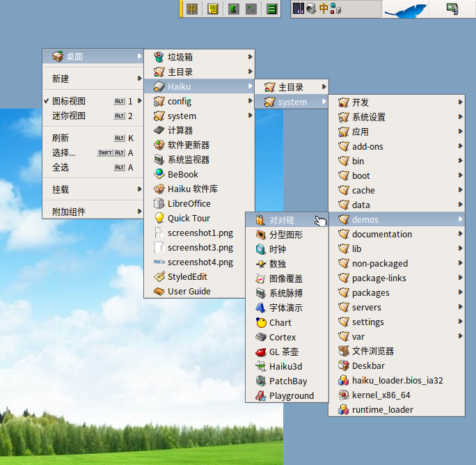Screen dimensions: 476x465
Task: Launch the Chart demo
Action: click(x=287, y=322)
